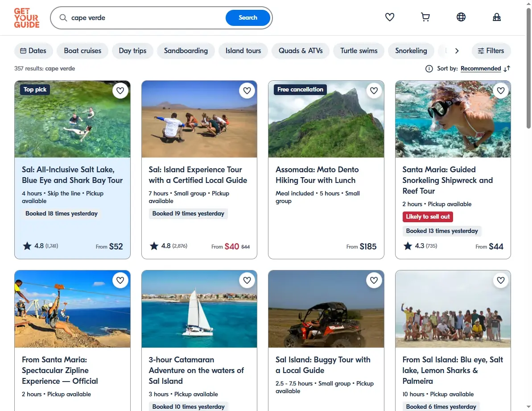Click the page vertical scrollbar
Viewport: 532px width, 411px height.
pyautogui.click(x=528, y=68)
